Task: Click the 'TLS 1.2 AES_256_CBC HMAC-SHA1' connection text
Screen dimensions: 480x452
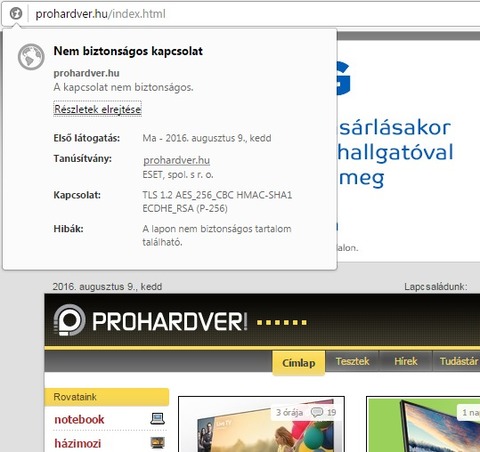Action: [217, 195]
